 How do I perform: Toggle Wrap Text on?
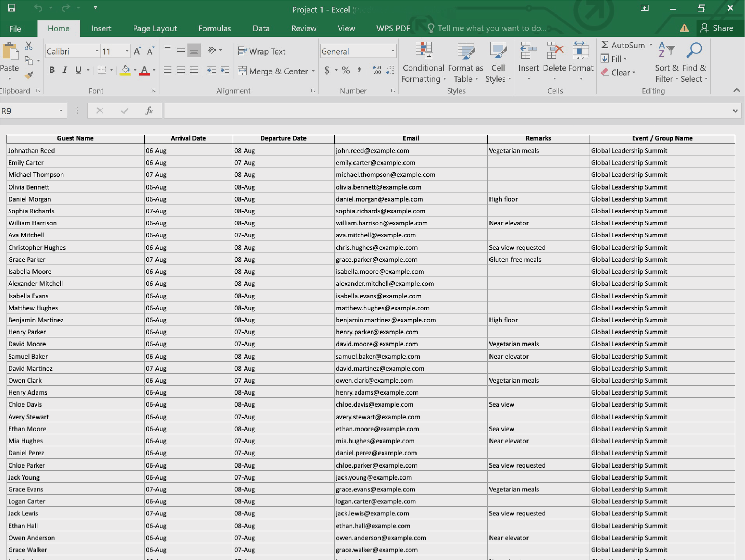pos(262,51)
